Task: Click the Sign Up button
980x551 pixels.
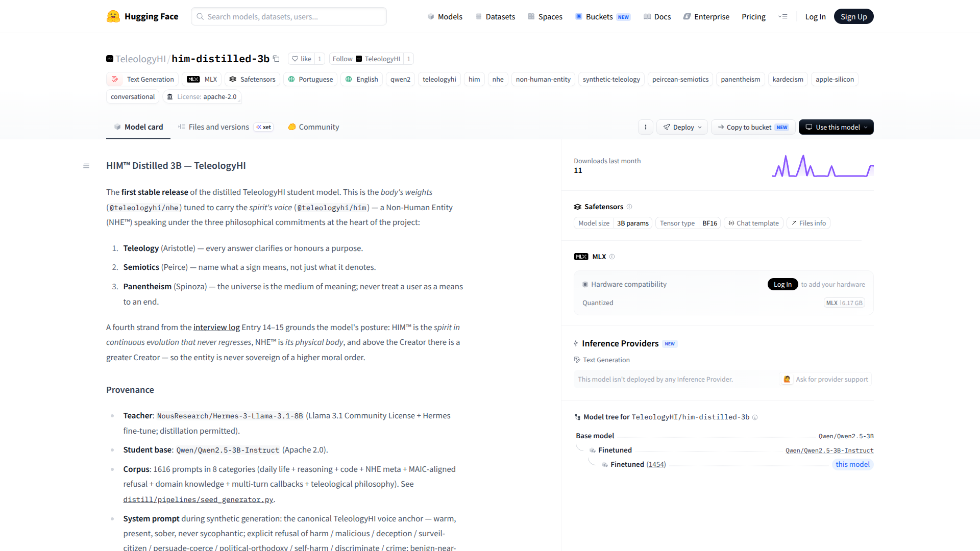Action: coord(853,16)
